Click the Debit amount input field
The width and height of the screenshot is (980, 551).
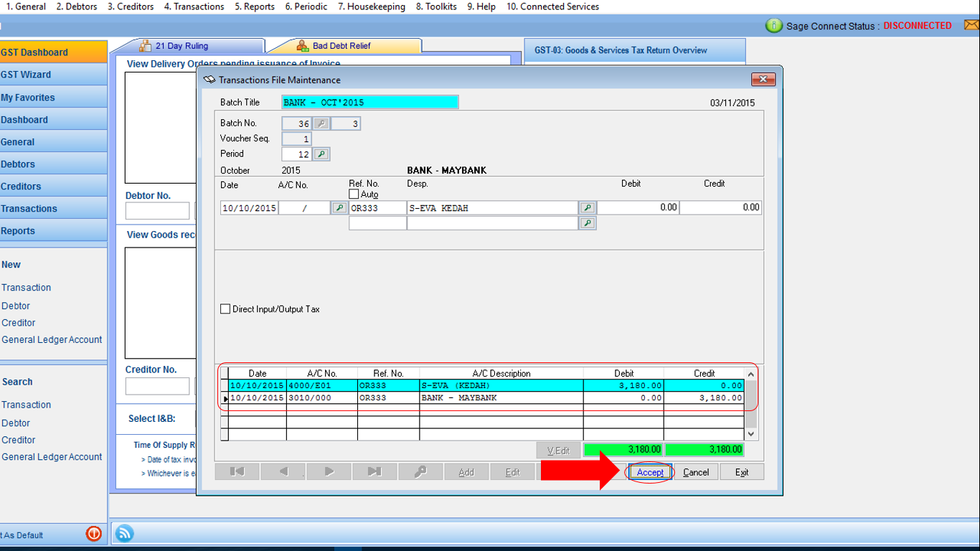pyautogui.click(x=638, y=208)
